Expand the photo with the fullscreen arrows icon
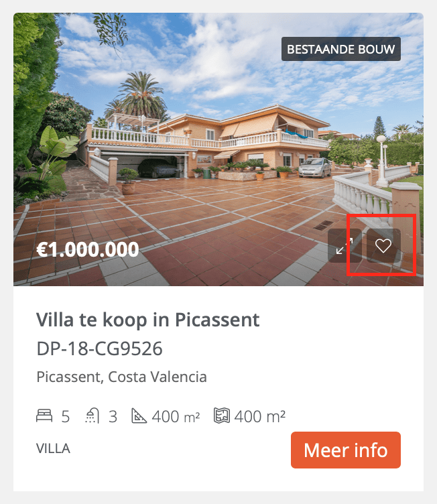 (x=345, y=245)
